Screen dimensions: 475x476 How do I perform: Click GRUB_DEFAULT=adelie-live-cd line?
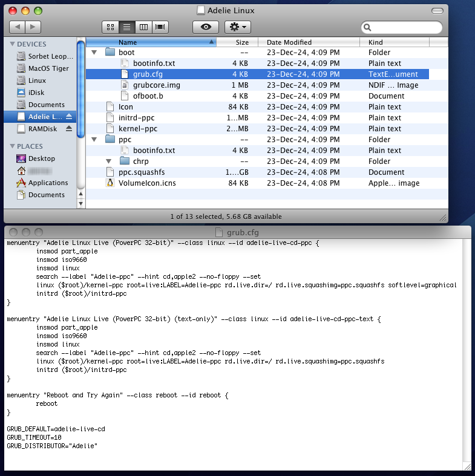56,429
